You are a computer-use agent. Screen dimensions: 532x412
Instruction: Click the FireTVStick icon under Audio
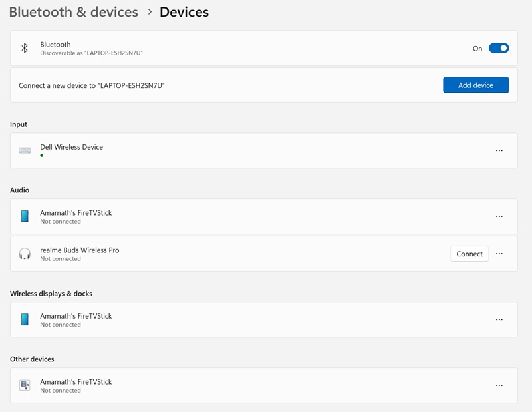click(25, 216)
